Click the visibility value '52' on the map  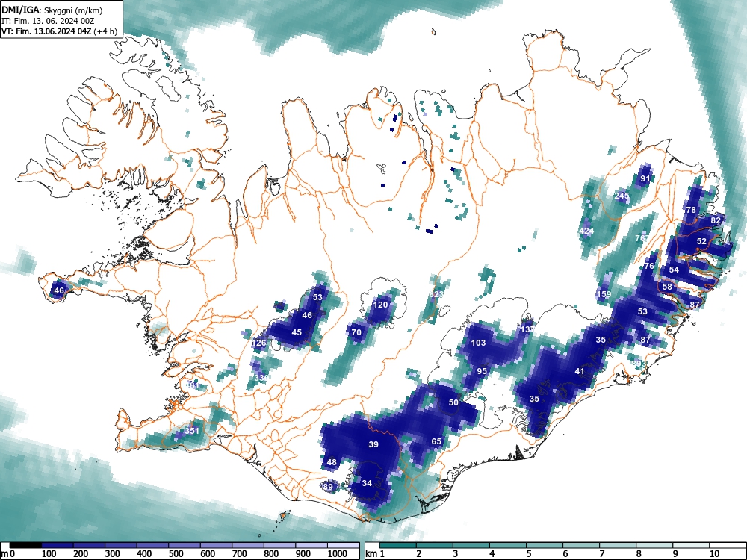pos(701,241)
